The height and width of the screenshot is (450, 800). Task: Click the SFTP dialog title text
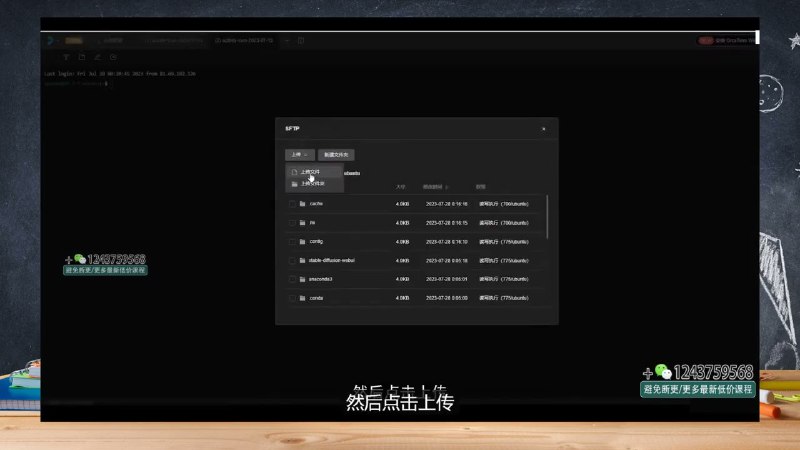tap(292, 129)
